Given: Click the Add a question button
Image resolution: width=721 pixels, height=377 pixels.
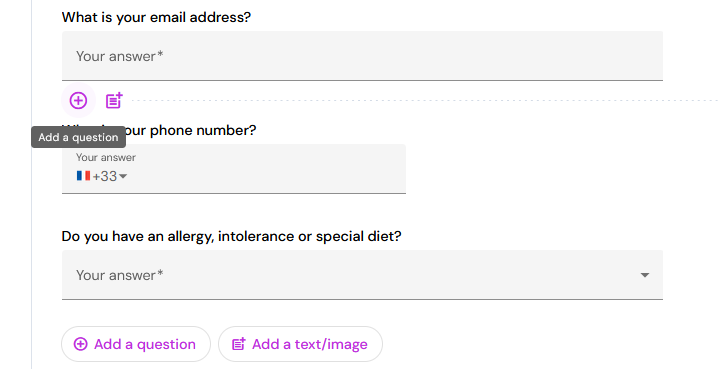Looking at the screenshot, I should [136, 344].
